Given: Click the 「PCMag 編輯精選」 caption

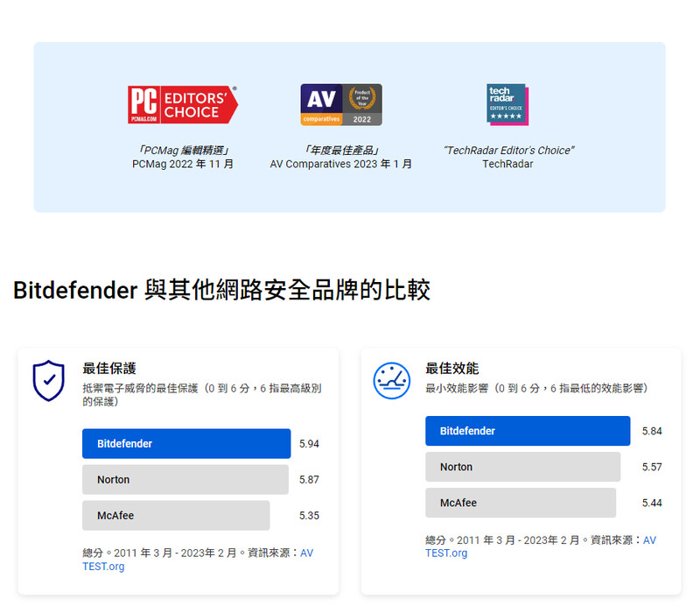Looking at the screenshot, I should tap(183, 151).
